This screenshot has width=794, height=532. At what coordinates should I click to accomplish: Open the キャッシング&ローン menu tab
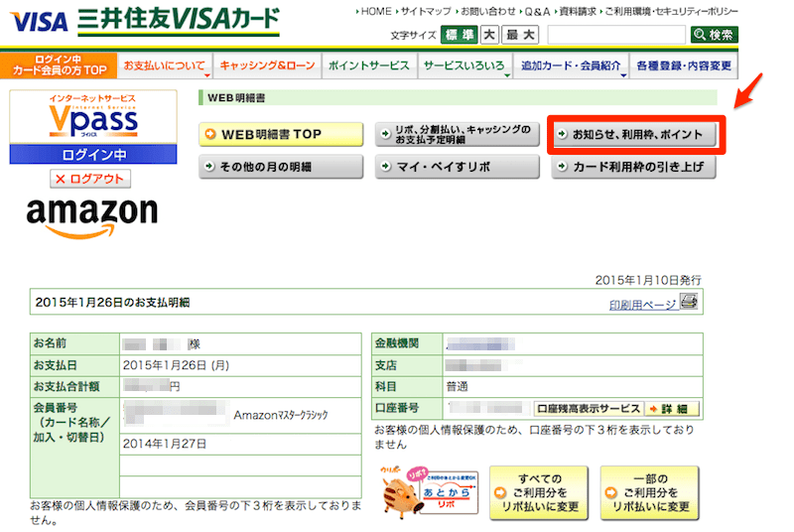coord(267,66)
